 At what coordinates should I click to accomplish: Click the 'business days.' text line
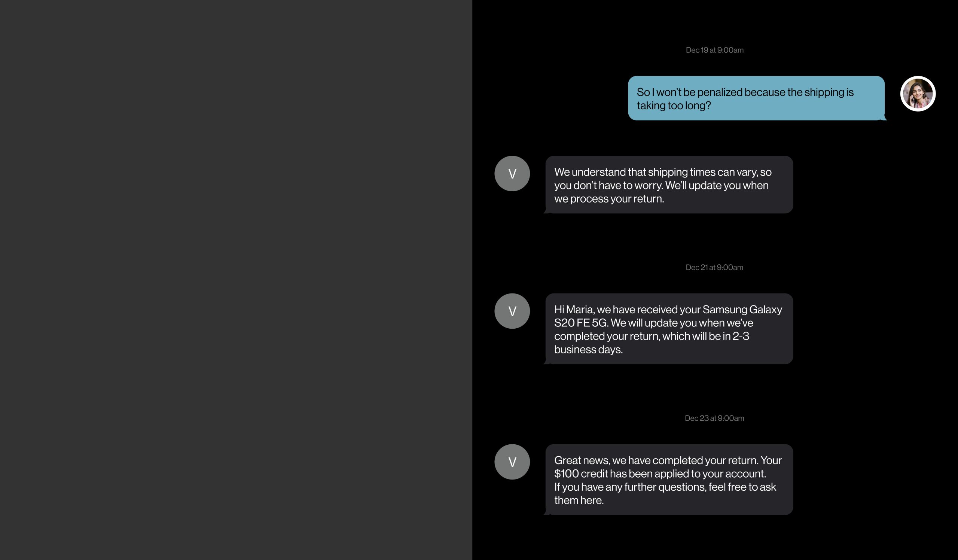click(588, 349)
